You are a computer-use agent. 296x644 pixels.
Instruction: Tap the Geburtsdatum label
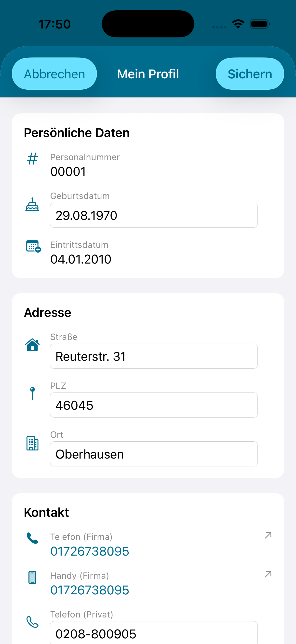click(x=80, y=196)
